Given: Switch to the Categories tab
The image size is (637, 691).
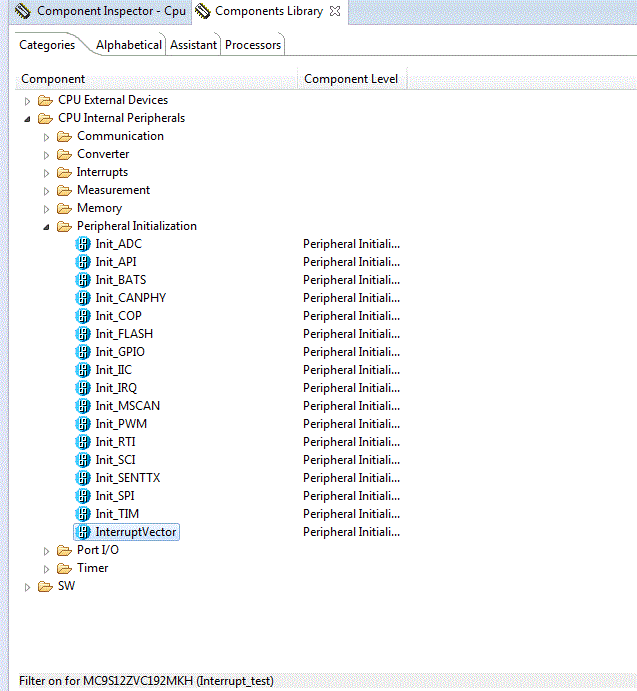Looking at the screenshot, I should pyautogui.click(x=47, y=45).
